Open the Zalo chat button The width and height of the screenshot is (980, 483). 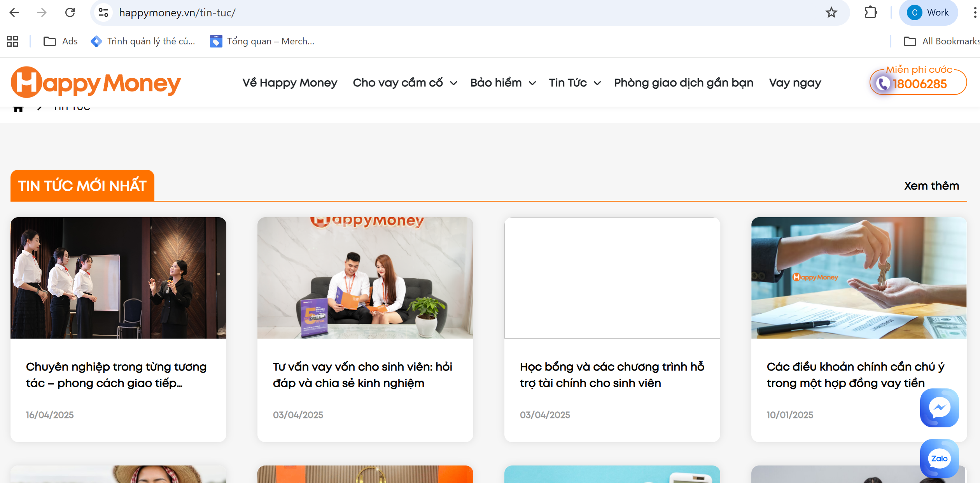pos(939,458)
